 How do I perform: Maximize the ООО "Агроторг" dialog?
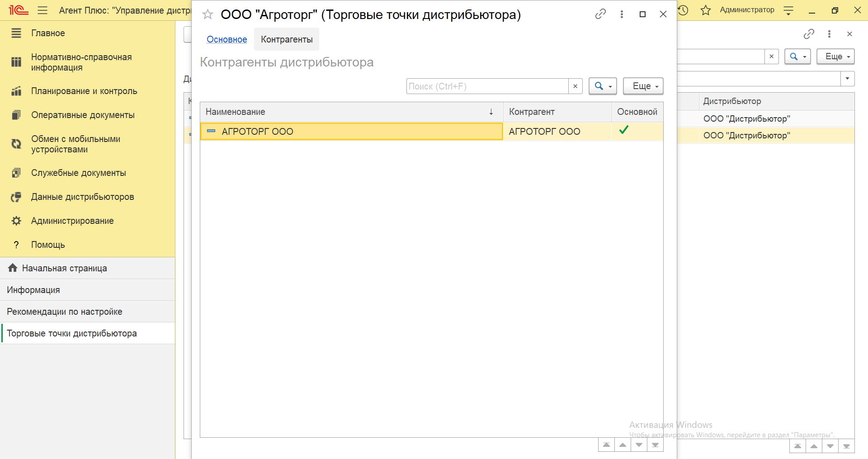click(642, 14)
